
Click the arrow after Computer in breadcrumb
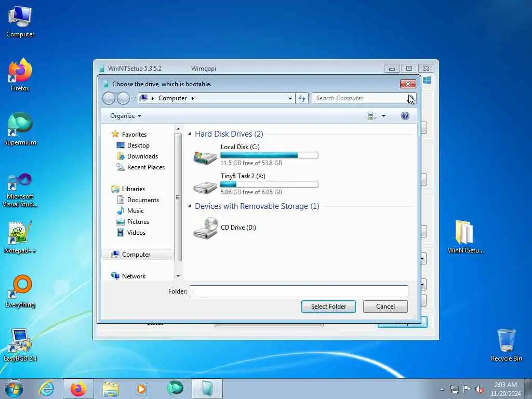193,98
